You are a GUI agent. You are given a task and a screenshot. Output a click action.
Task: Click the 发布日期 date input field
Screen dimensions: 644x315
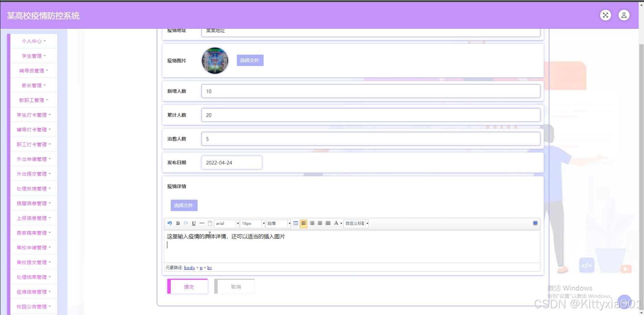231,163
